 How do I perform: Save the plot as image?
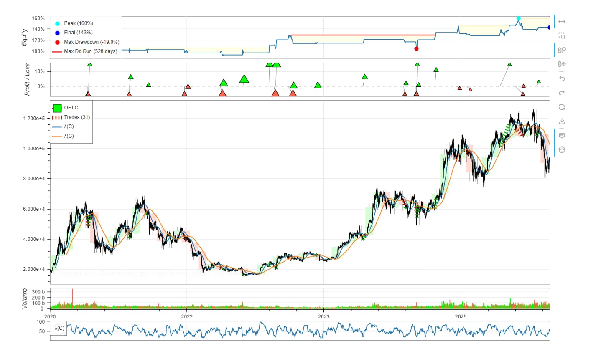562,121
